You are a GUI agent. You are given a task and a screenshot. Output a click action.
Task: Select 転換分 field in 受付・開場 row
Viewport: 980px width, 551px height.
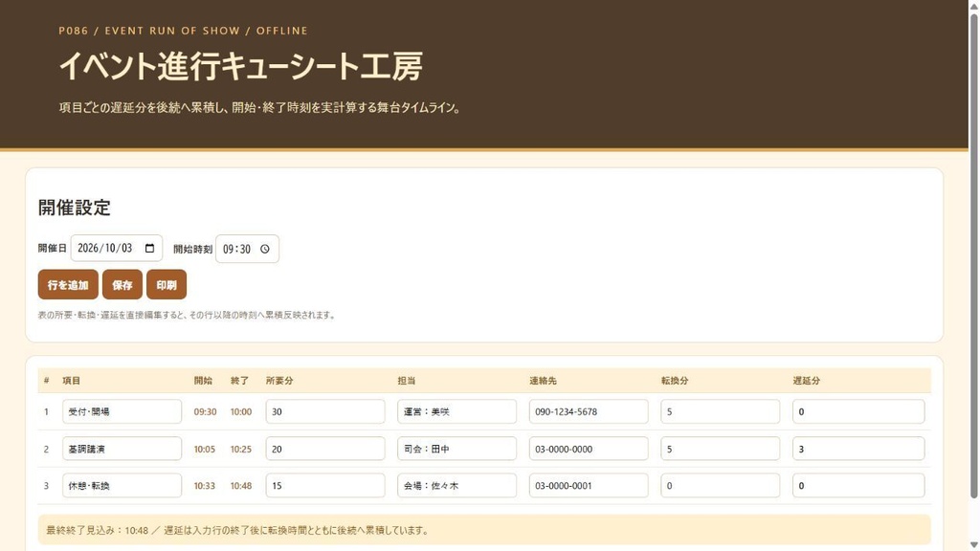click(x=721, y=411)
